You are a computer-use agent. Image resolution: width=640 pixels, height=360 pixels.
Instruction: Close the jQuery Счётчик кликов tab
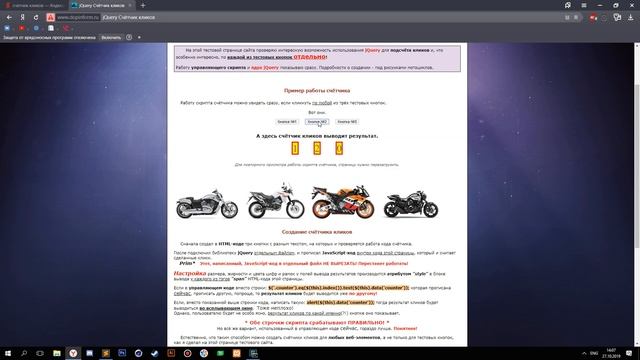coord(130,5)
